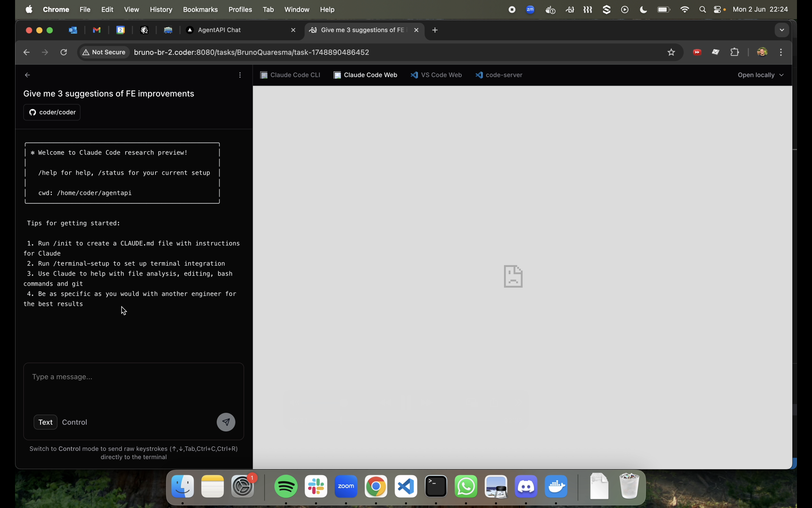
Task: Bookmark this page with the star icon
Action: [x=671, y=52]
